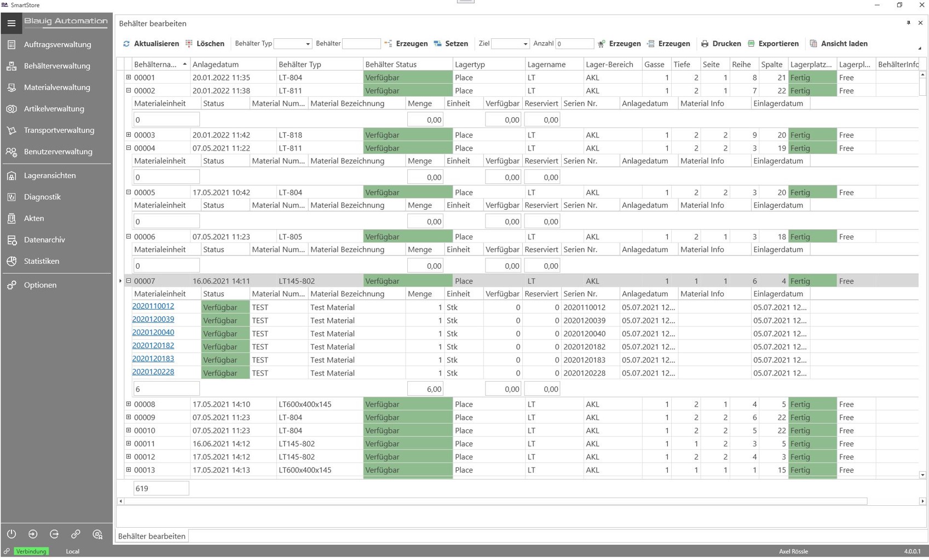Image resolution: width=929 pixels, height=560 pixels.
Task: Click the hamburger menu icon in sidebar
Action: [x=11, y=23]
